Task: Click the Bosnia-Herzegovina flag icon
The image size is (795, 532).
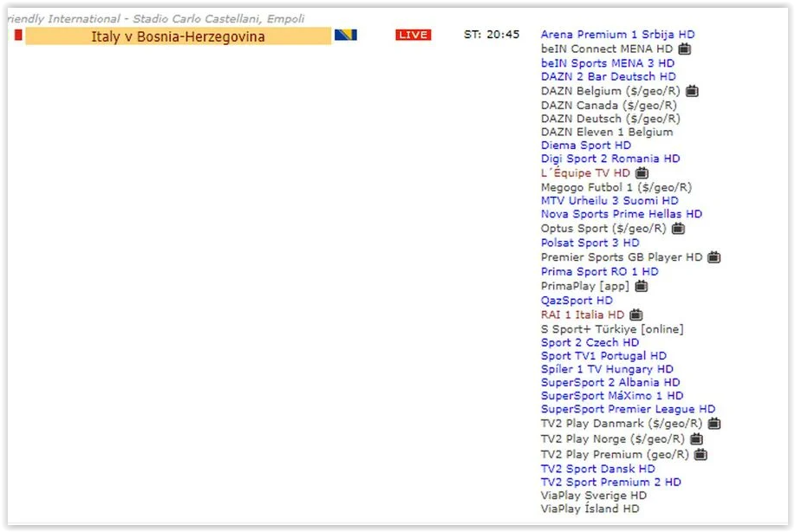Action: pos(346,36)
